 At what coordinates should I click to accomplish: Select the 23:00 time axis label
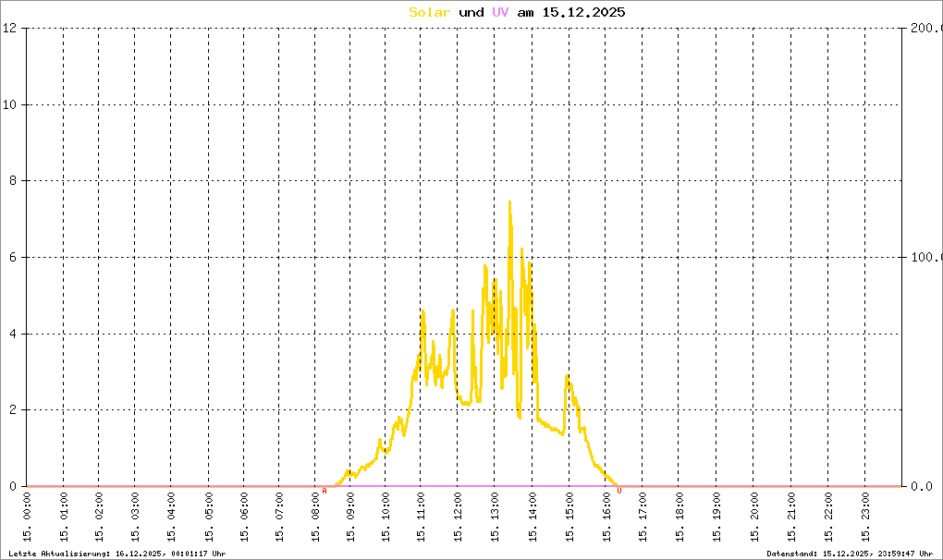click(x=865, y=517)
